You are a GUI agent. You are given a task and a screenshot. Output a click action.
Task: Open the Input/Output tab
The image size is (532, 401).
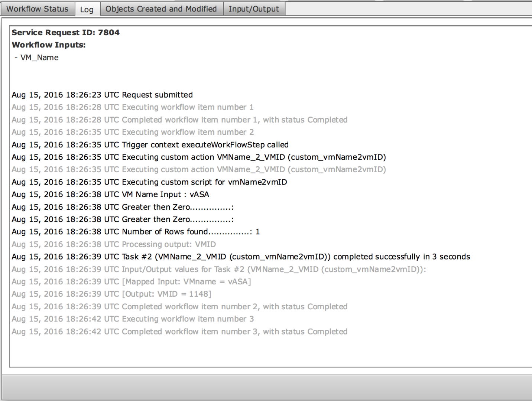(x=254, y=9)
